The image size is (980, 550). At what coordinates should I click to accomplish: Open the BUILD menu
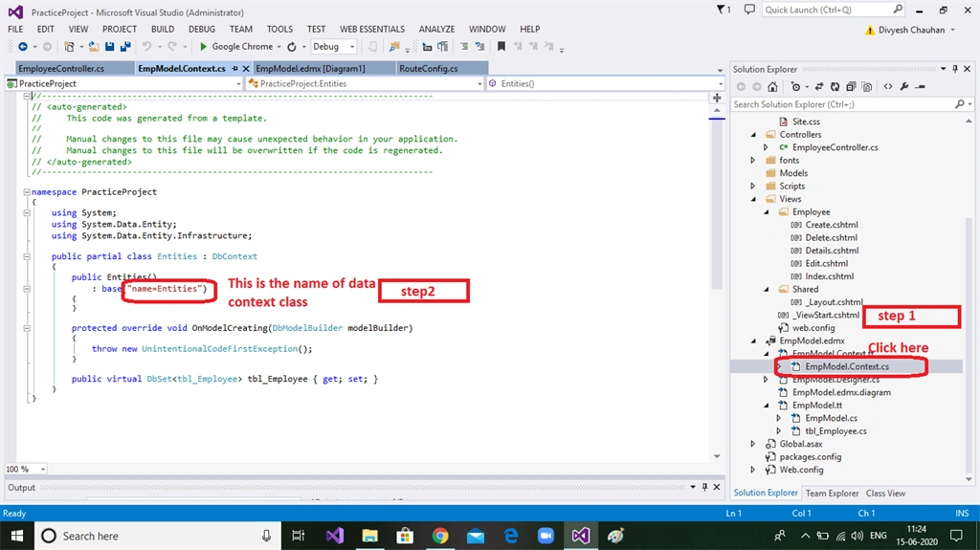tap(163, 29)
